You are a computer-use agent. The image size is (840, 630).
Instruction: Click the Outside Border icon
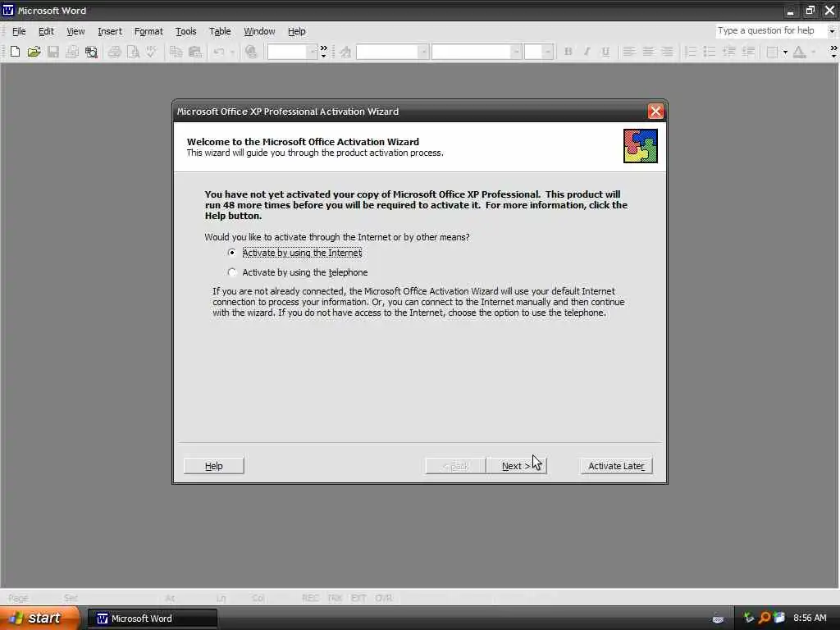coord(772,52)
